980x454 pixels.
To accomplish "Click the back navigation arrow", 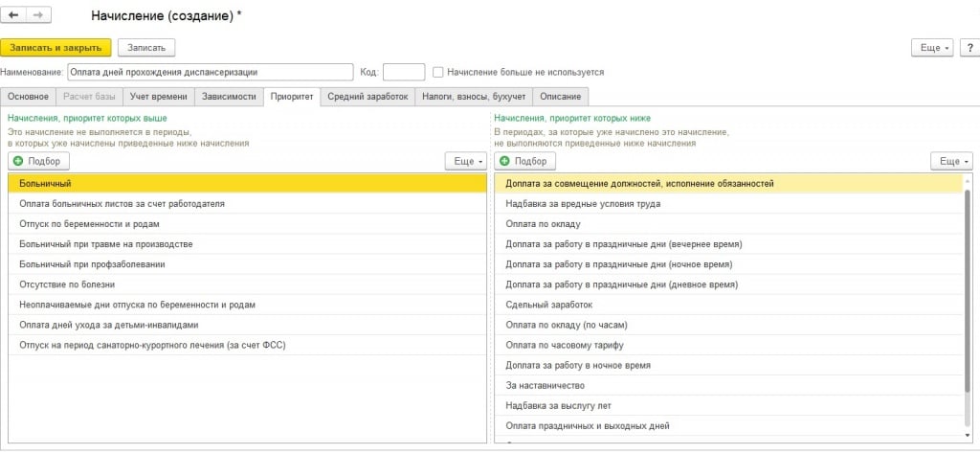I will pyautogui.click(x=14, y=16).
